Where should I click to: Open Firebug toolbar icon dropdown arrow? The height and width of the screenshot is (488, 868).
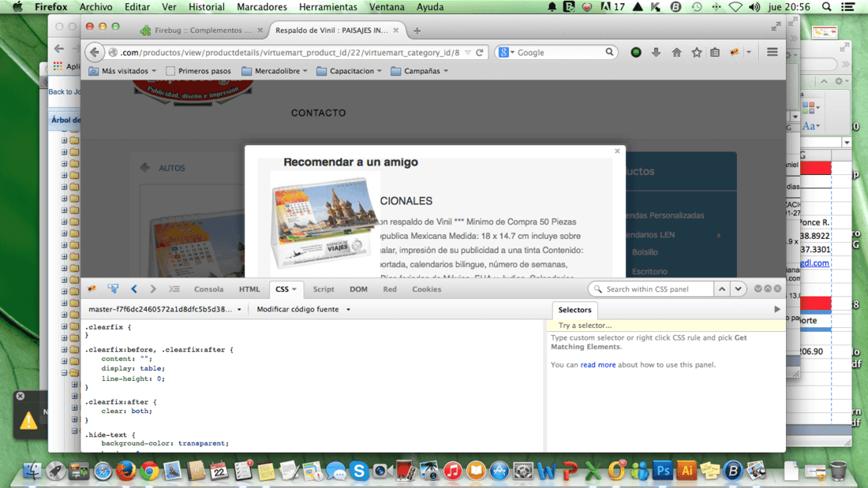click(748, 53)
